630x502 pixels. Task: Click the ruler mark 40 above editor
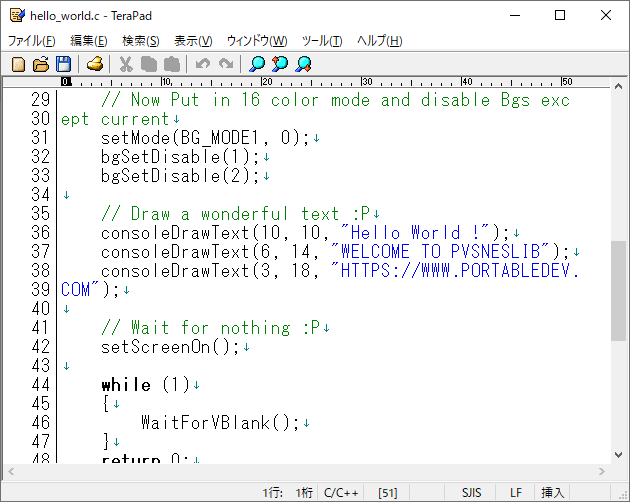pos(467,82)
